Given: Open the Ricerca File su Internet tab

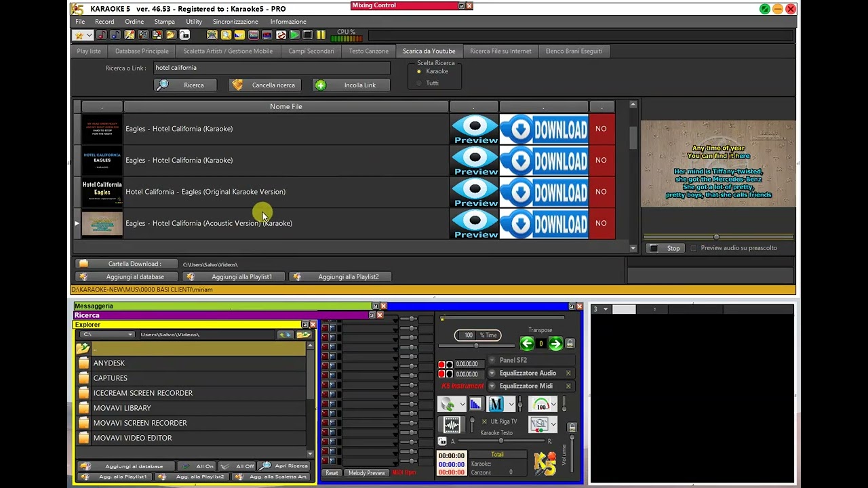Looking at the screenshot, I should [x=500, y=51].
